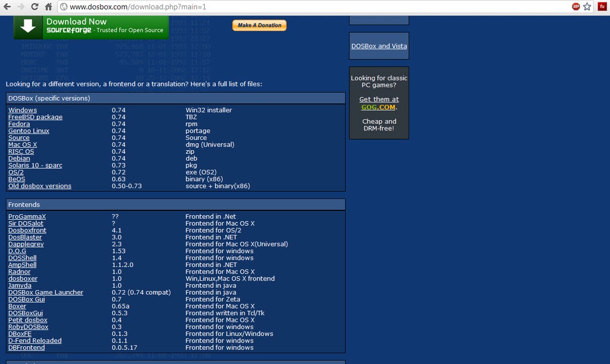The height and width of the screenshot is (364, 610).
Task: Open the Gentoo Linux link
Action: click(x=29, y=130)
